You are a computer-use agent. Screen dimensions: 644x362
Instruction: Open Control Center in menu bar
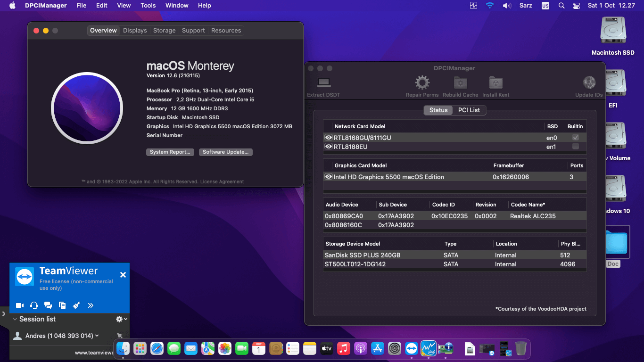576,5
